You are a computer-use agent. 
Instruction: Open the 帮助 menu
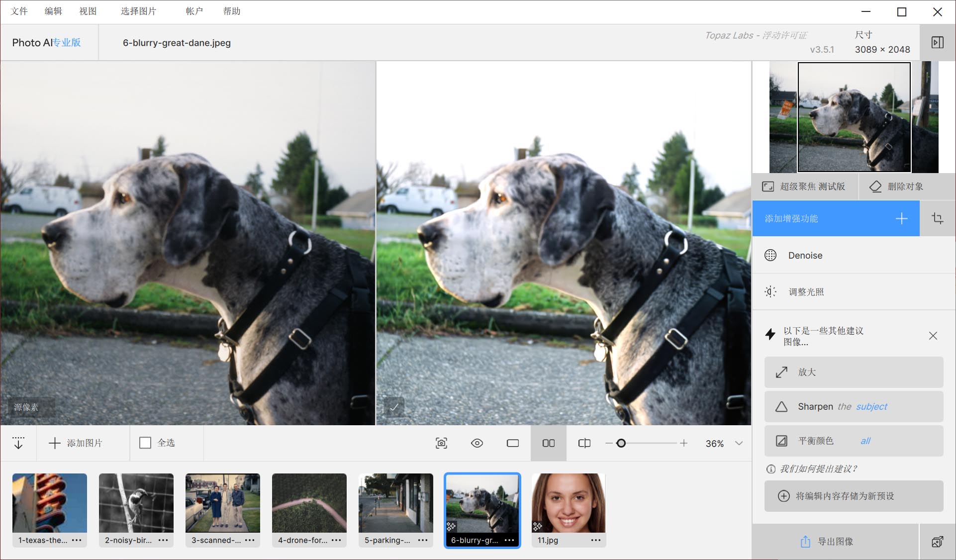(232, 11)
